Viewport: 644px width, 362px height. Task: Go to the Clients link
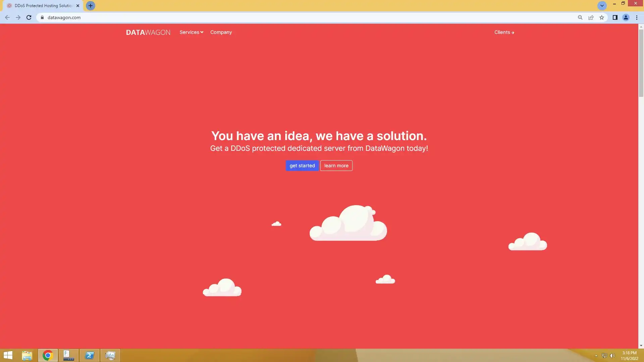(x=504, y=32)
